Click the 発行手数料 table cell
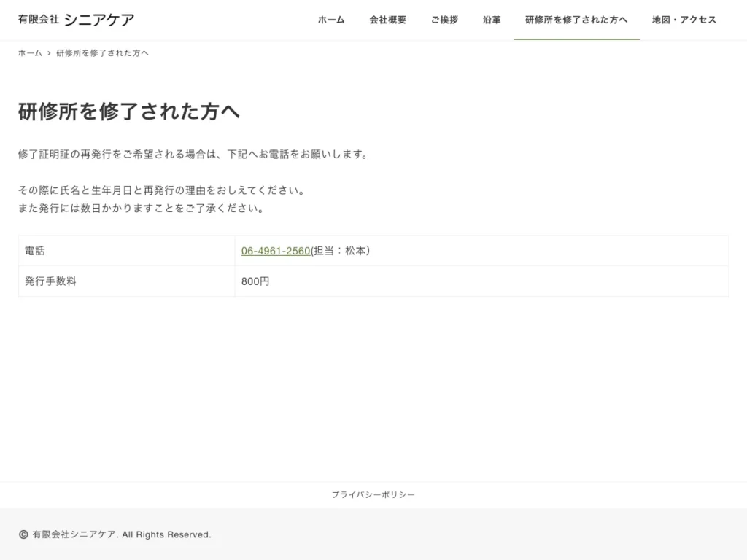 127,281
